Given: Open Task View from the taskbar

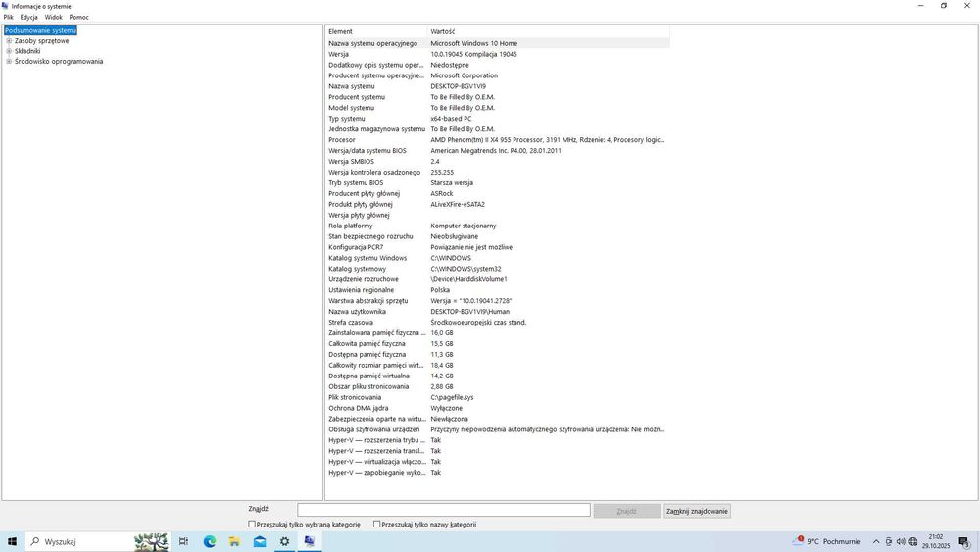Looking at the screenshot, I should (x=184, y=541).
